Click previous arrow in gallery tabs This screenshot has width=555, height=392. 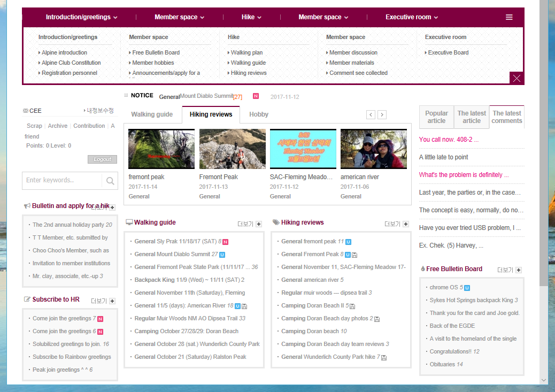click(371, 114)
